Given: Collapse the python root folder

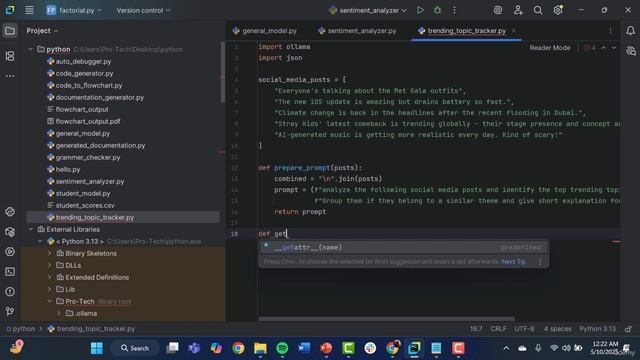Looking at the screenshot, I should [x=31, y=49].
